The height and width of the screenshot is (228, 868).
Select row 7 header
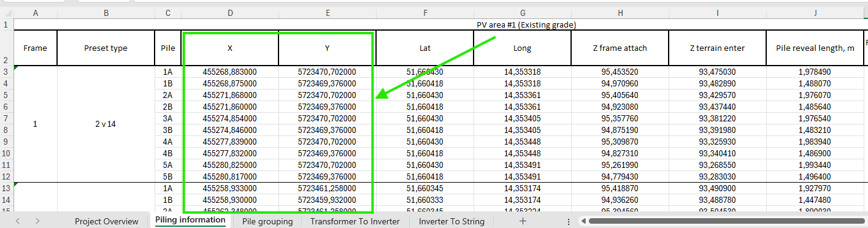[x=6, y=118]
